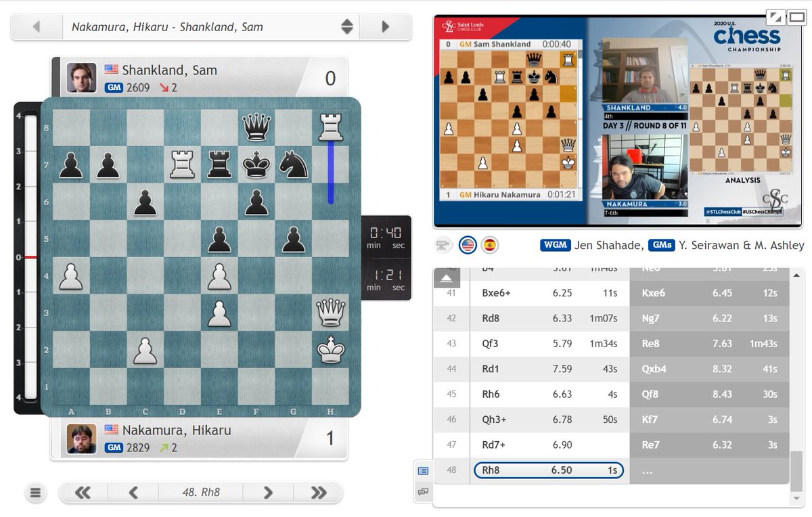
Task: Open Nakamura's player profile photo
Action: pos(81,439)
